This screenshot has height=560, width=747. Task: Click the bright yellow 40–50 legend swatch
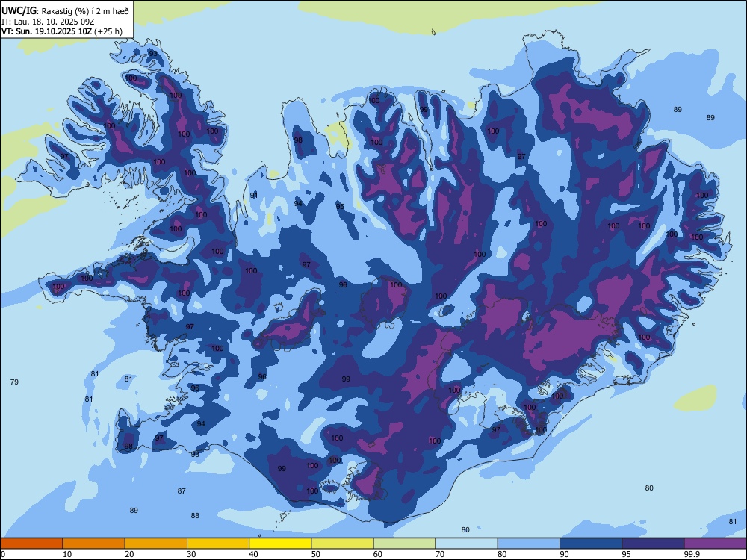coord(280,544)
